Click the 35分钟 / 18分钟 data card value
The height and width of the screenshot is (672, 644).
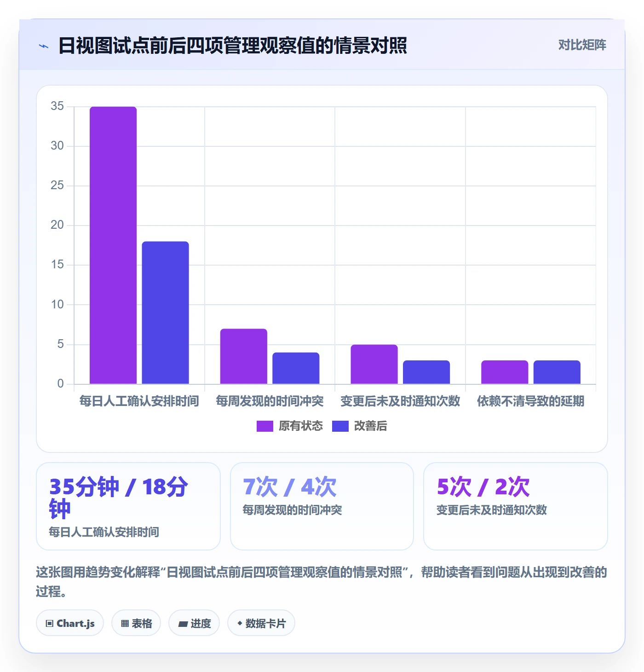(119, 498)
